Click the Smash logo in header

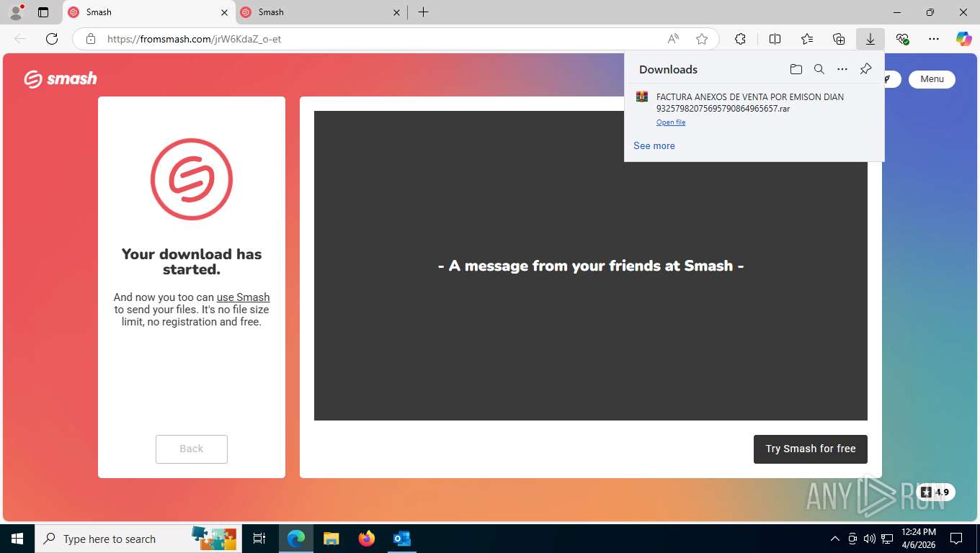[x=61, y=78]
